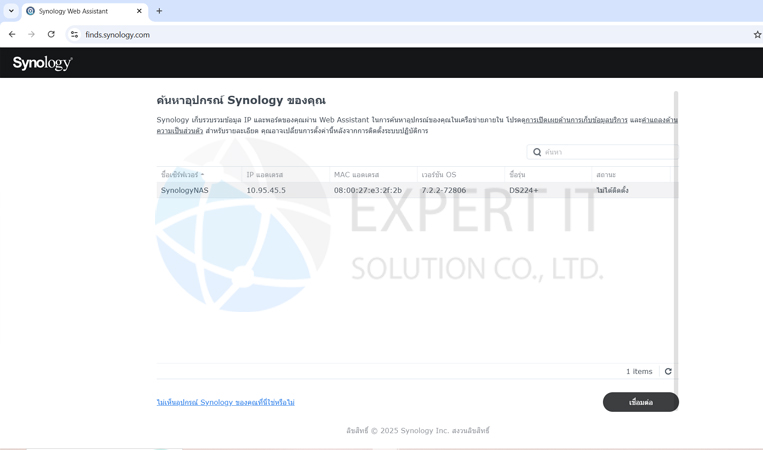Open a new browser tab
Viewport: 763px width, 450px height.
point(159,11)
